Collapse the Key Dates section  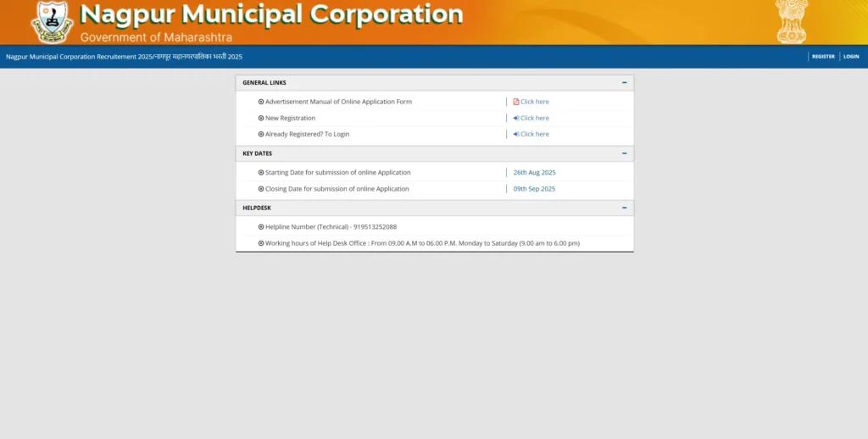625,153
